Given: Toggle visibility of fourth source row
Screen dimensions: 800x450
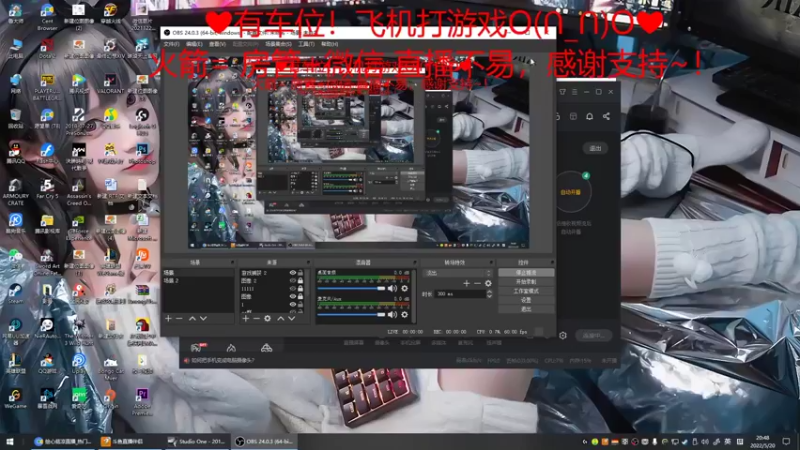Looking at the screenshot, I should (x=292, y=296).
